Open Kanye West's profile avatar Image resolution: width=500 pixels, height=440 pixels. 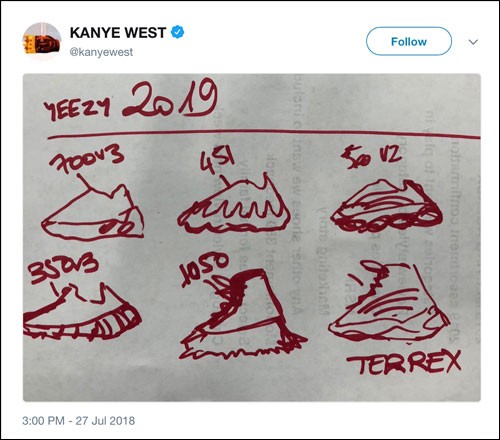click(x=42, y=42)
